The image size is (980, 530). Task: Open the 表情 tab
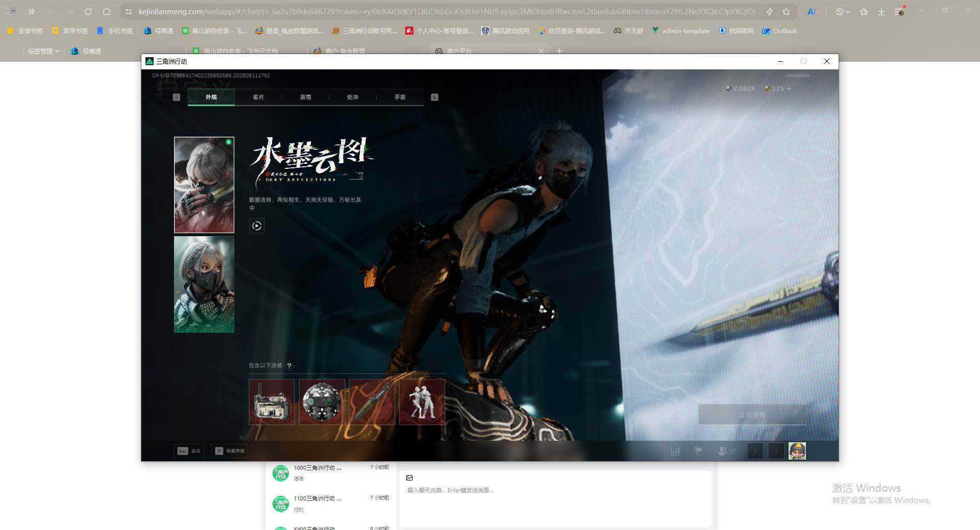coord(305,97)
